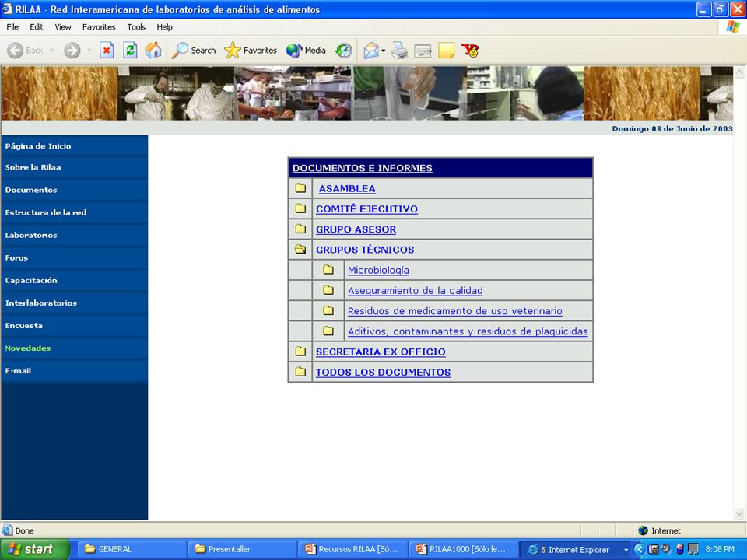
Task: Open Forward button history dropdown arrow
Action: pos(89,50)
